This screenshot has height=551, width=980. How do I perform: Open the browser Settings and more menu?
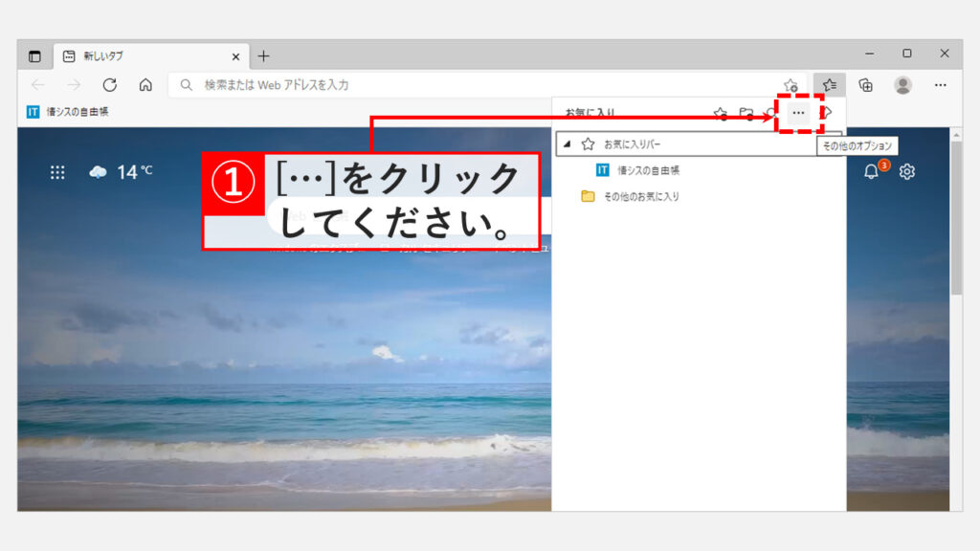(x=940, y=85)
